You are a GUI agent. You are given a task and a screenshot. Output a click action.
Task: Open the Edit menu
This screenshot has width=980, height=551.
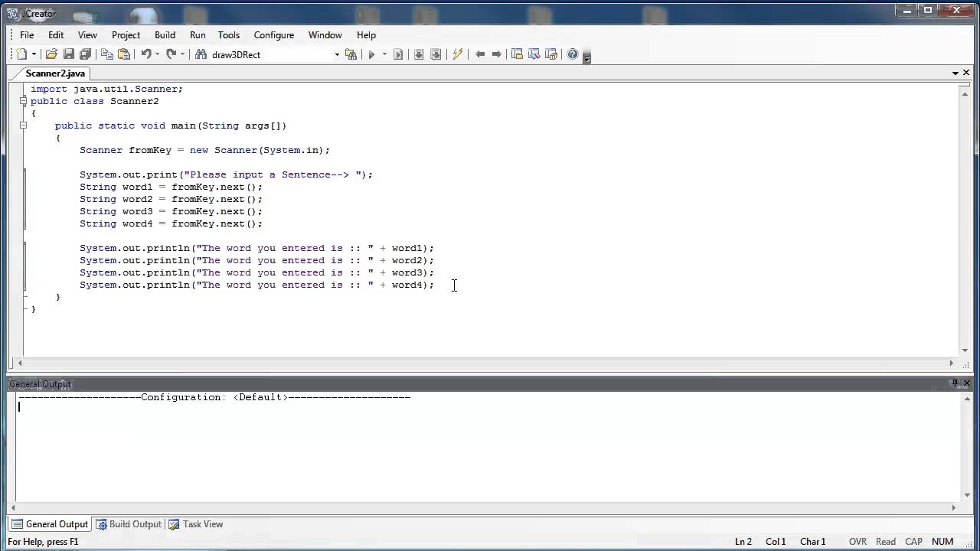pos(56,35)
